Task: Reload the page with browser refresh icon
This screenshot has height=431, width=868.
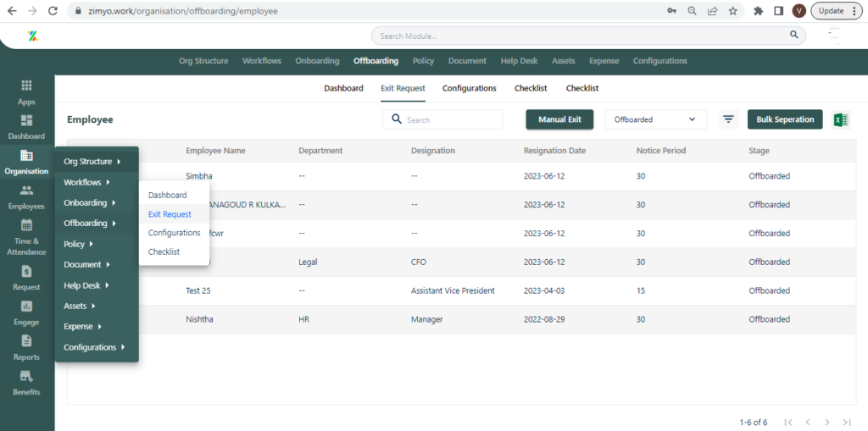Action: pos(53,10)
